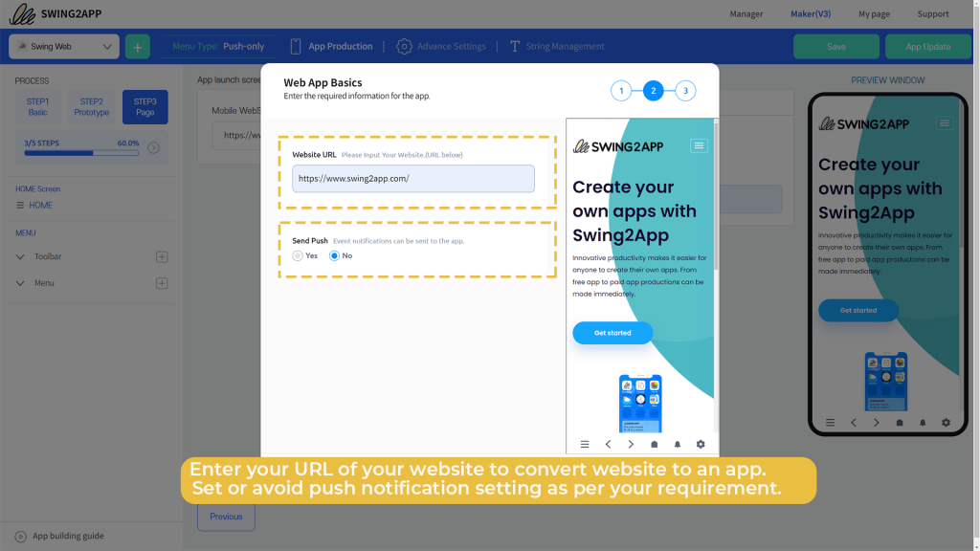Switch to STEP2 Prototype tab
Screen dimensions: 980x551
point(91,107)
